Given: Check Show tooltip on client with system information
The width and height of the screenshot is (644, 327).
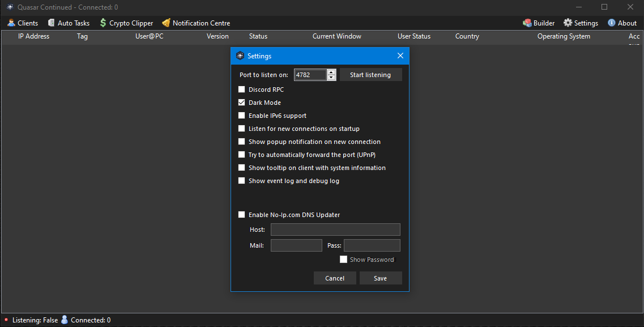Looking at the screenshot, I should click(241, 168).
